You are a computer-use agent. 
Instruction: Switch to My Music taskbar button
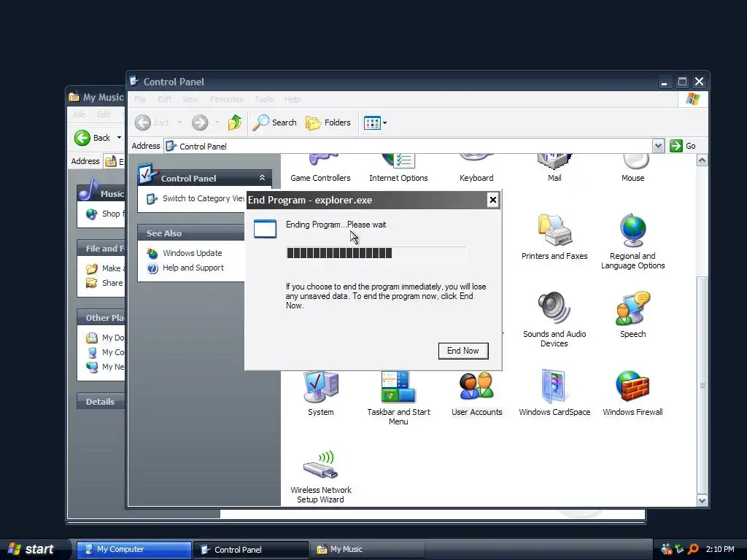point(368,550)
